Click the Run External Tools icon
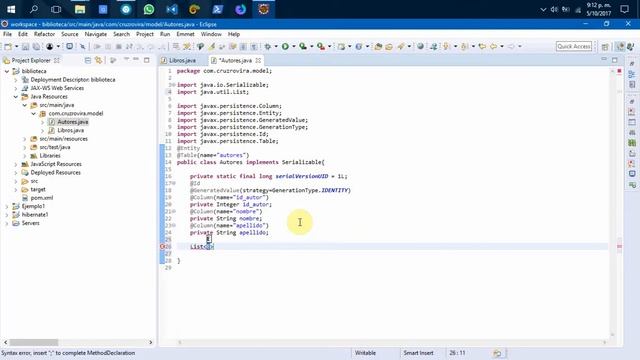The height and width of the screenshot is (360, 640). (321, 47)
